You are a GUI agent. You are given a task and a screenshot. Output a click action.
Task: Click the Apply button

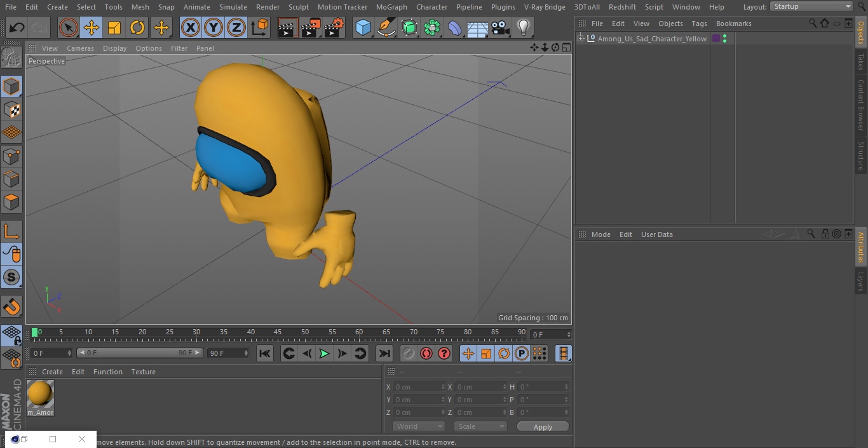tap(543, 426)
